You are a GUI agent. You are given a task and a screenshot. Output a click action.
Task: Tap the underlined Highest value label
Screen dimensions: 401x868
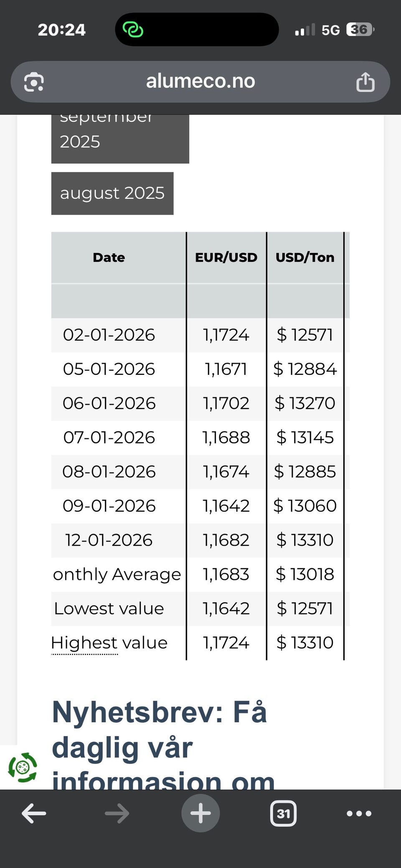(x=109, y=643)
